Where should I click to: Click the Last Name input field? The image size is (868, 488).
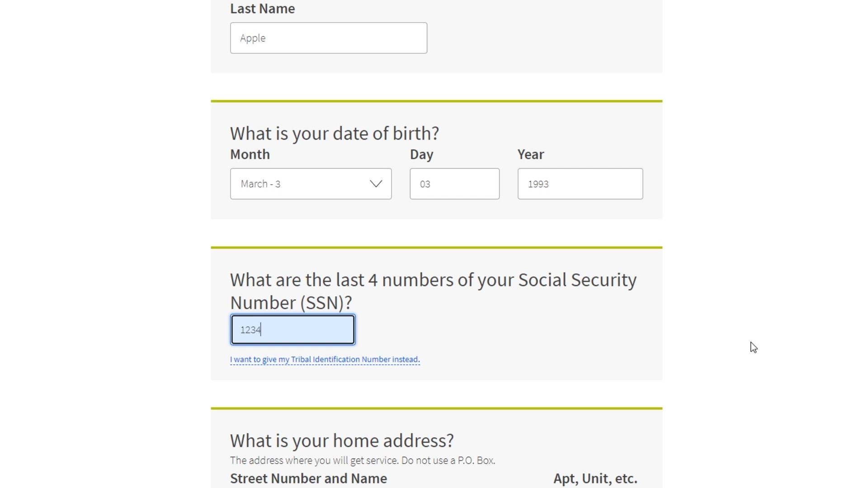(x=328, y=38)
